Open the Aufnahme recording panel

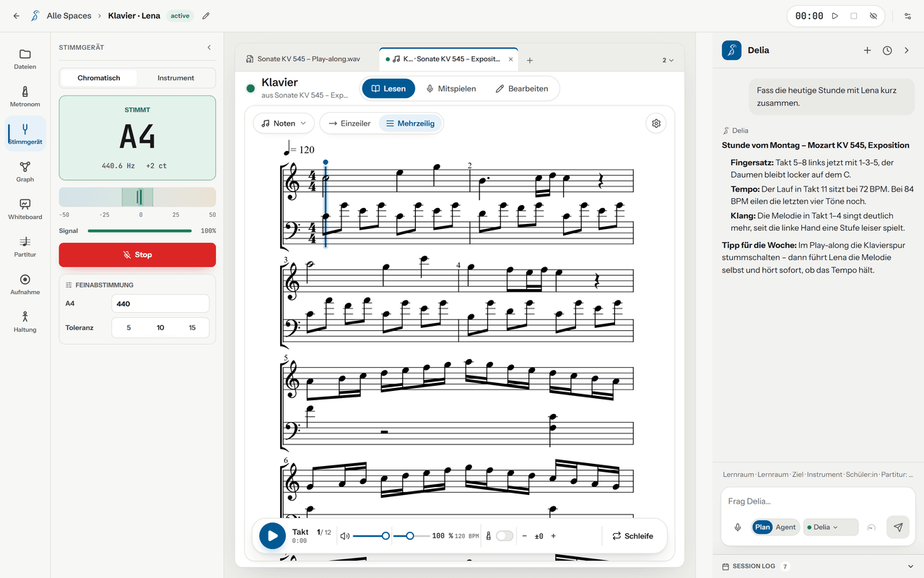[x=25, y=284]
